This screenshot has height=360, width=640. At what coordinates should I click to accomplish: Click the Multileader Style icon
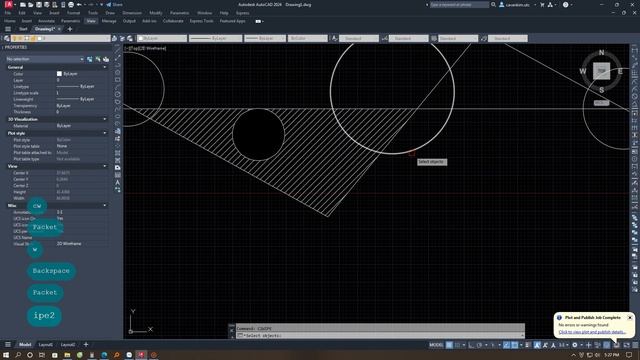pyautogui.click(x=484, y=38)
